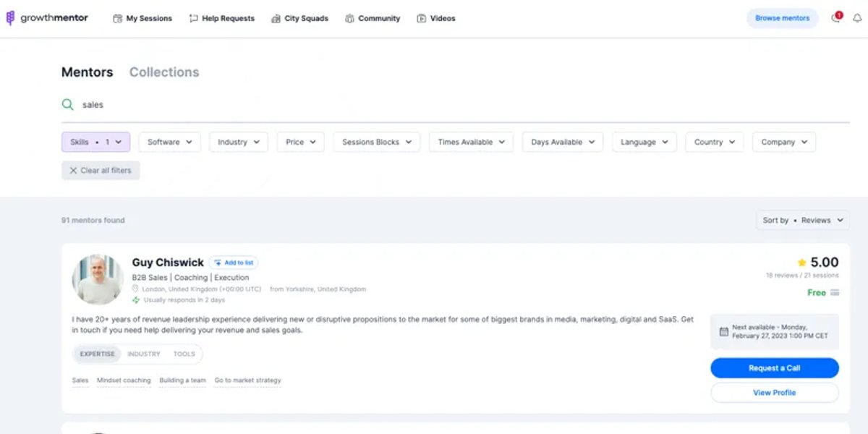Open Help Requests

click(x=222, y=18)
